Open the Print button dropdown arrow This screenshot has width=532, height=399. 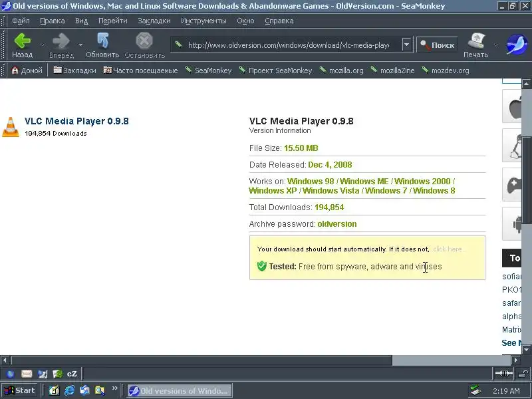click(495, 45)
